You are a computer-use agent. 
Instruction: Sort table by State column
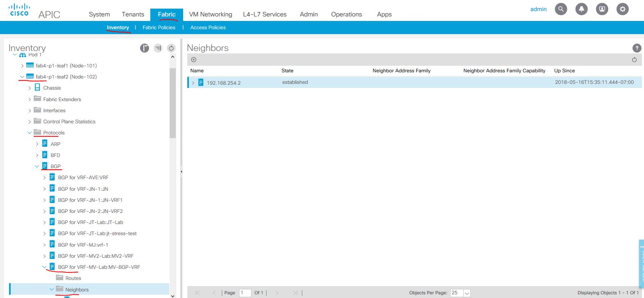pyautogui.click(x=287, y=71)
